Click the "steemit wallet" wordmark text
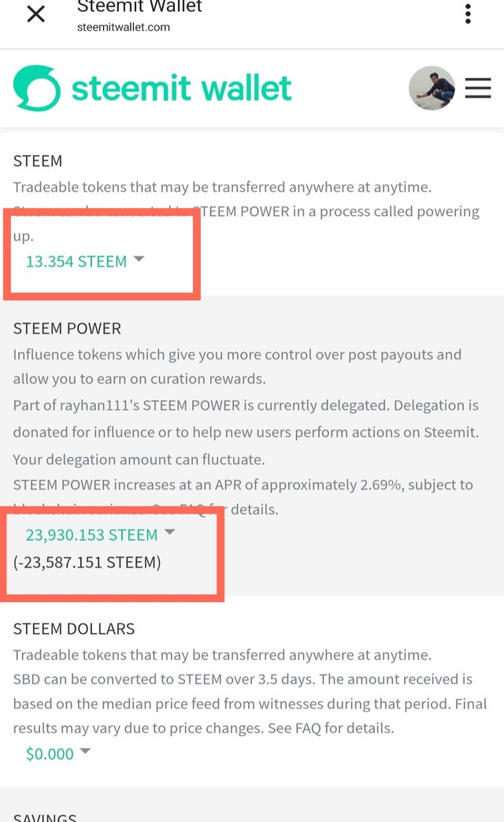 (x=182, y=88)
